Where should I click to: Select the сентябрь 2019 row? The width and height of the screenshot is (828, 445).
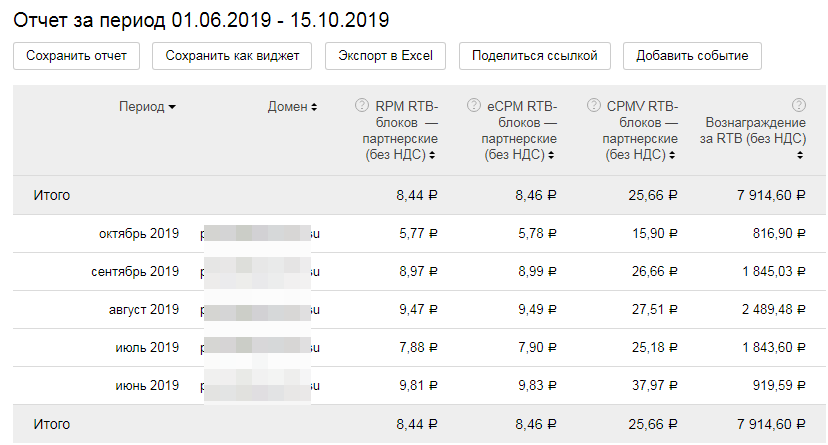point(134,271)
